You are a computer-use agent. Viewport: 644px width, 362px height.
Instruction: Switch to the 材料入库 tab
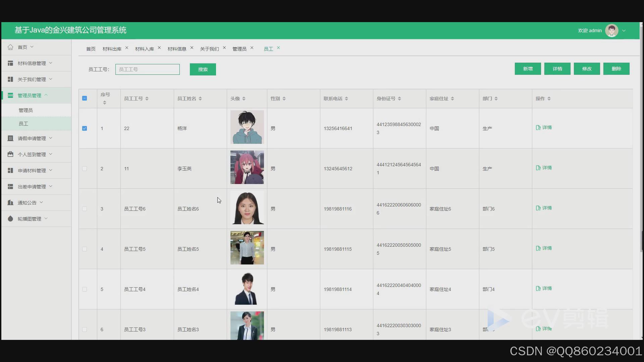(x=145, y=49)
